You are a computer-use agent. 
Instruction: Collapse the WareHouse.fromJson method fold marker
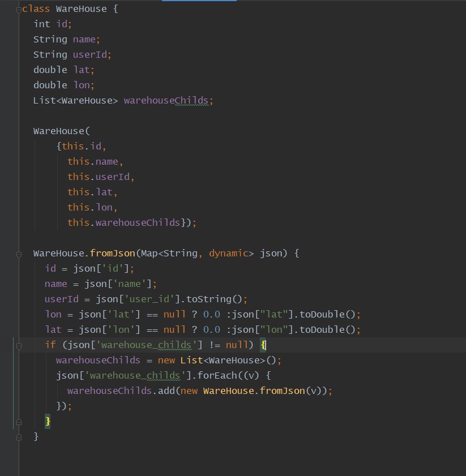coord(19,254)
